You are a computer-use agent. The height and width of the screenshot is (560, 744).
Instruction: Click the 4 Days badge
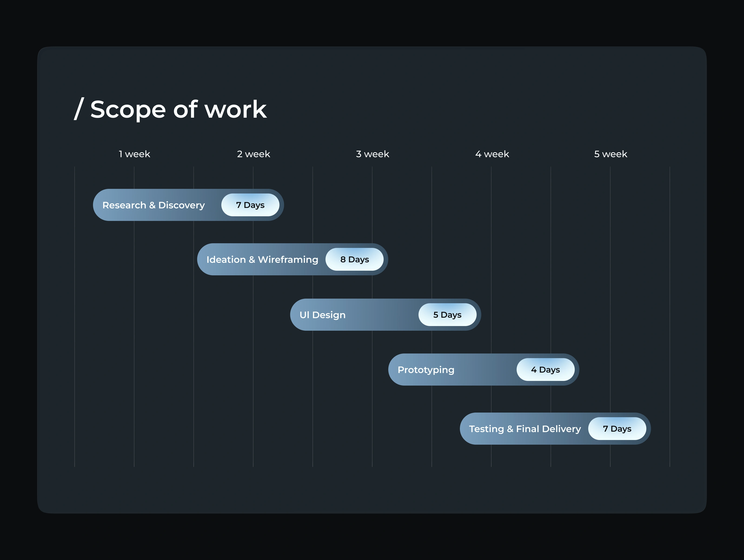[545, 369]
